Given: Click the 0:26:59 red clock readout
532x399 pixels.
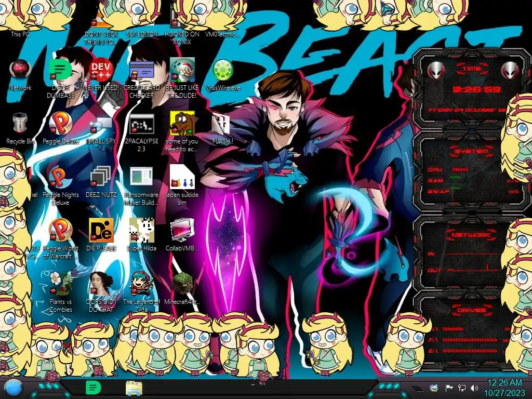Looking at the screenshot, I should click(476, 89).
